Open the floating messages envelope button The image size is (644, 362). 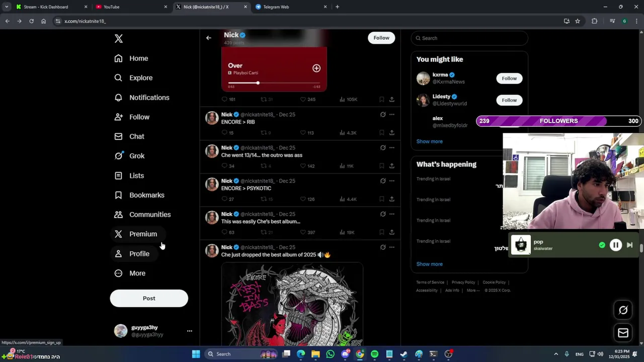point(623,333)
